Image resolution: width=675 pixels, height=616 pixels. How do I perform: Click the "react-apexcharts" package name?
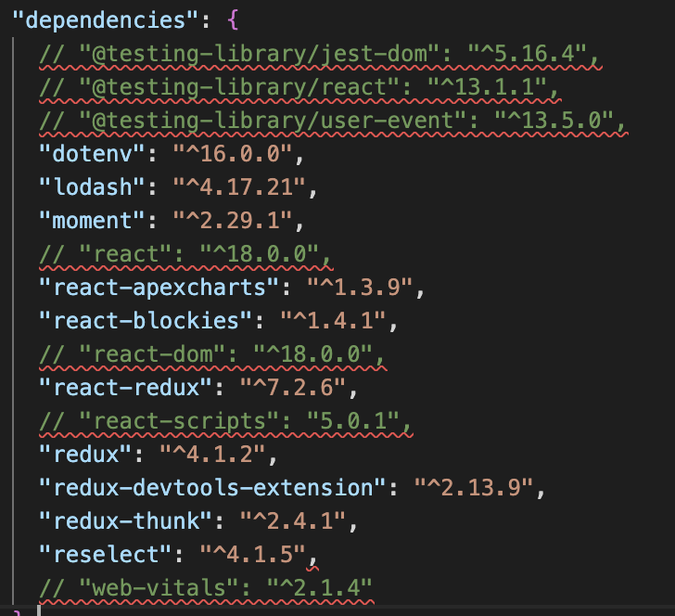159,289
